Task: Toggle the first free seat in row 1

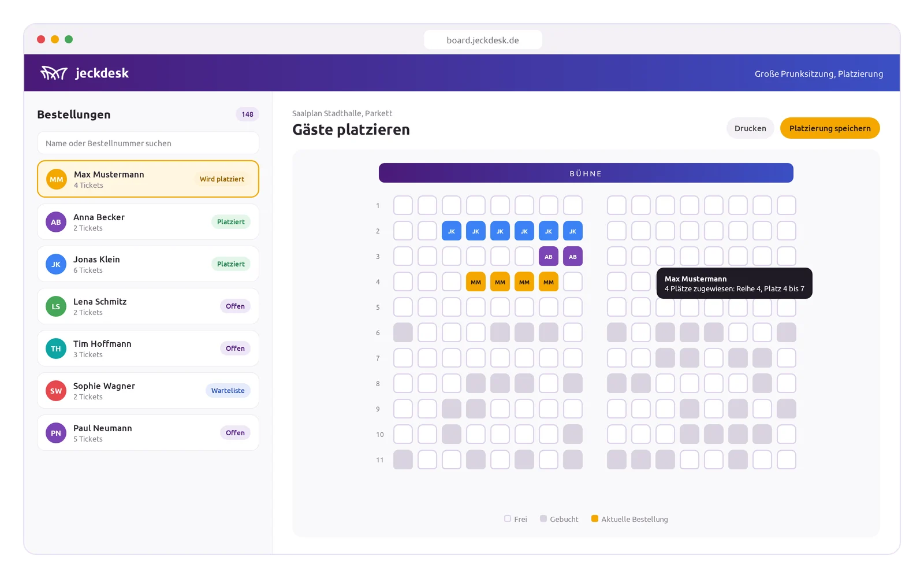Action: [403, 205]
